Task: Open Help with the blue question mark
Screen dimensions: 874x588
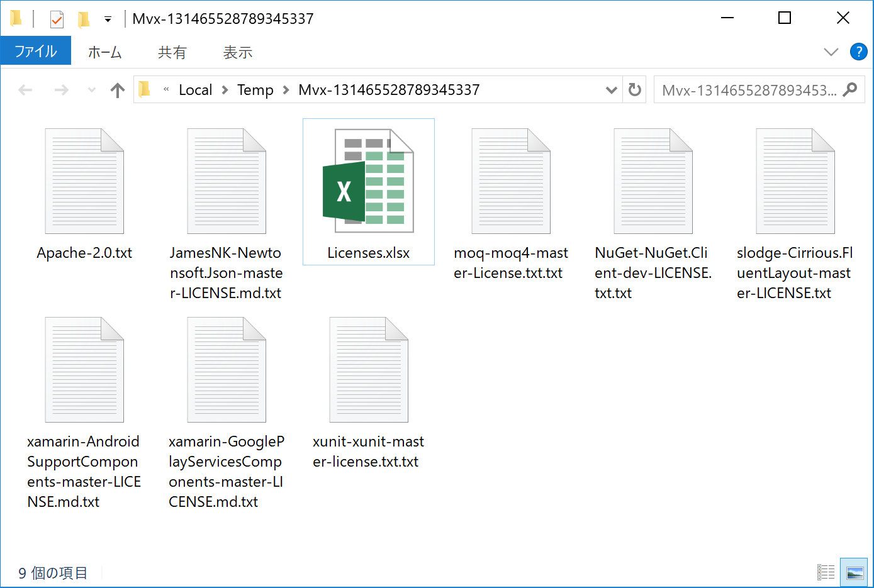Action: click(x=858, y=52)
